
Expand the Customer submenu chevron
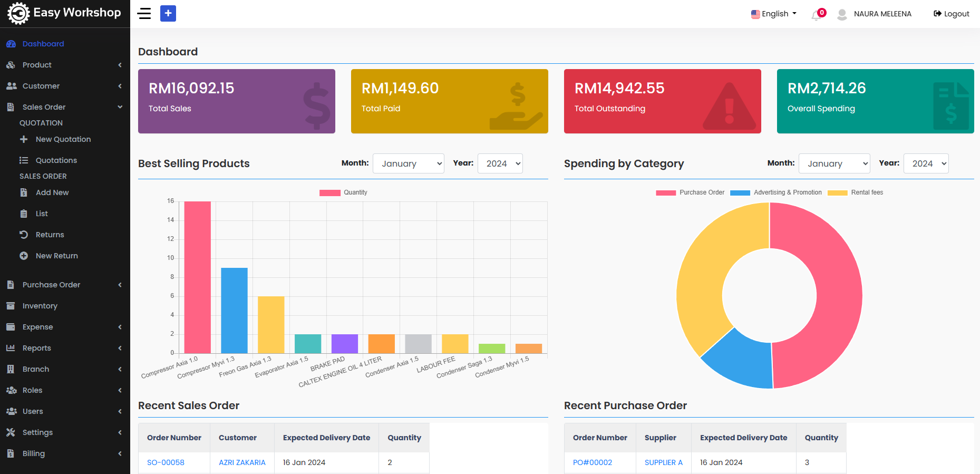click(120, 86)
